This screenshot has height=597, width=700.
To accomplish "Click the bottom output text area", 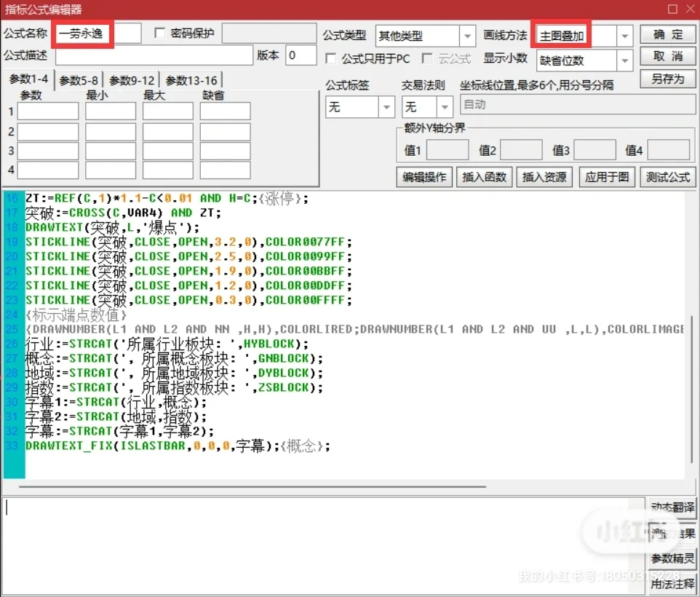I will (x=324, y=545).
